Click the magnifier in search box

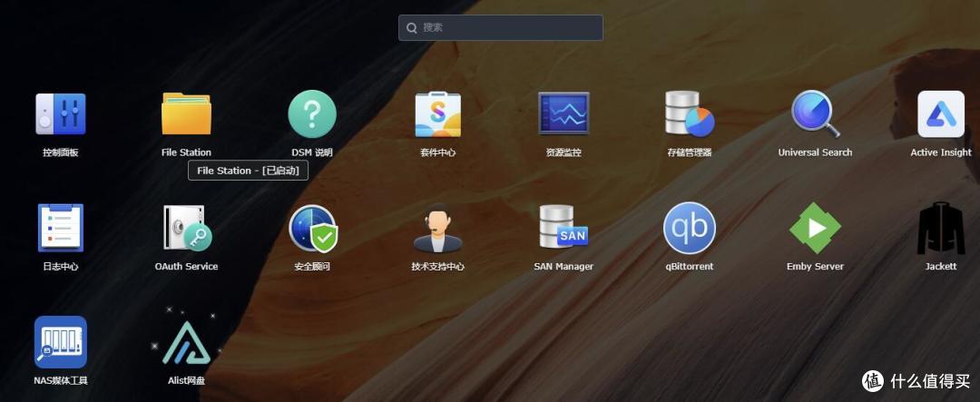412,27
